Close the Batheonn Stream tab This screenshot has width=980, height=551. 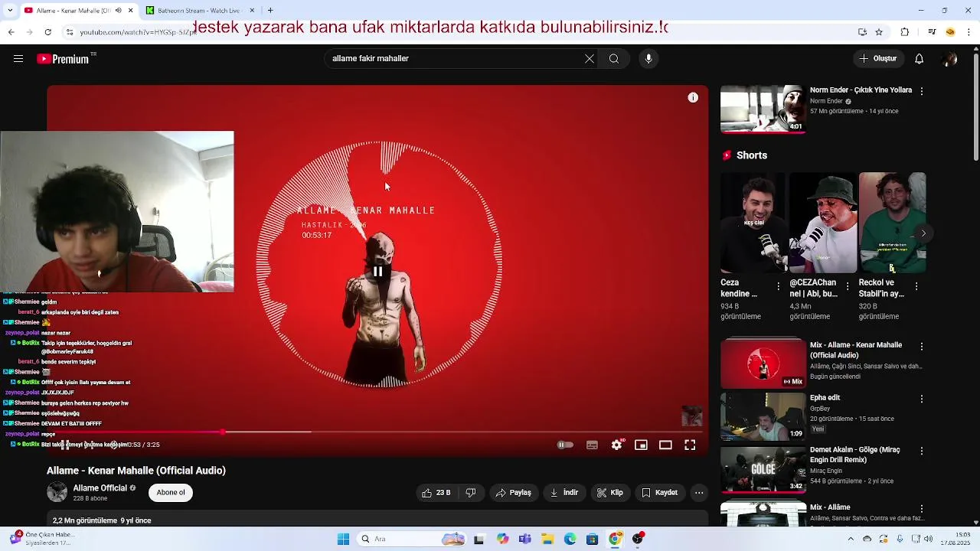point(252,11)
